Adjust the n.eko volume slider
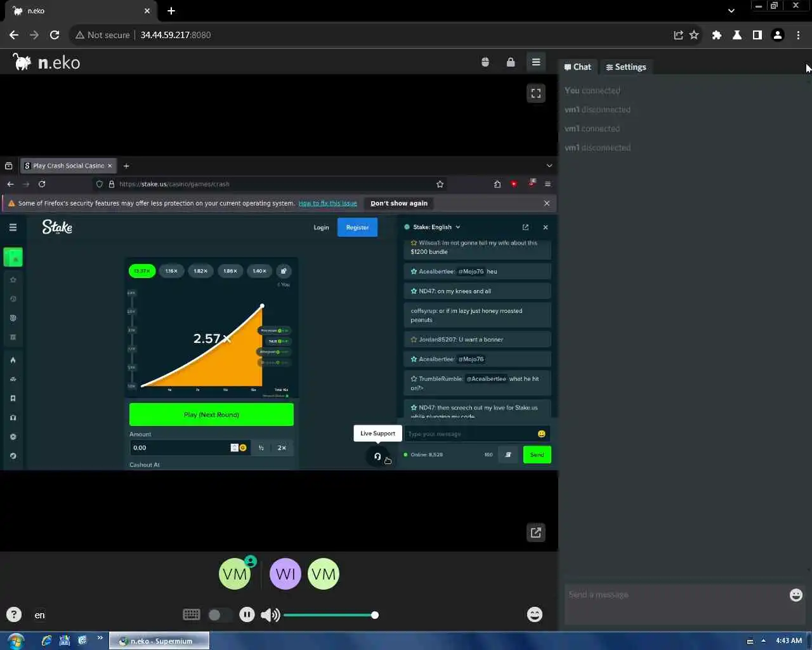Viewport: 812px width, 650px height. 331,615
